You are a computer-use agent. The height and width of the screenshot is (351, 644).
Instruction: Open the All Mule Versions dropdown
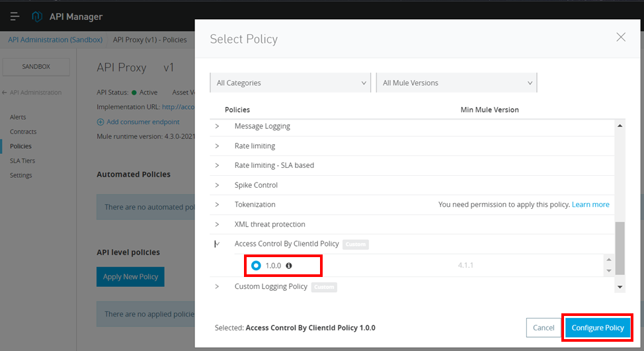457,83
